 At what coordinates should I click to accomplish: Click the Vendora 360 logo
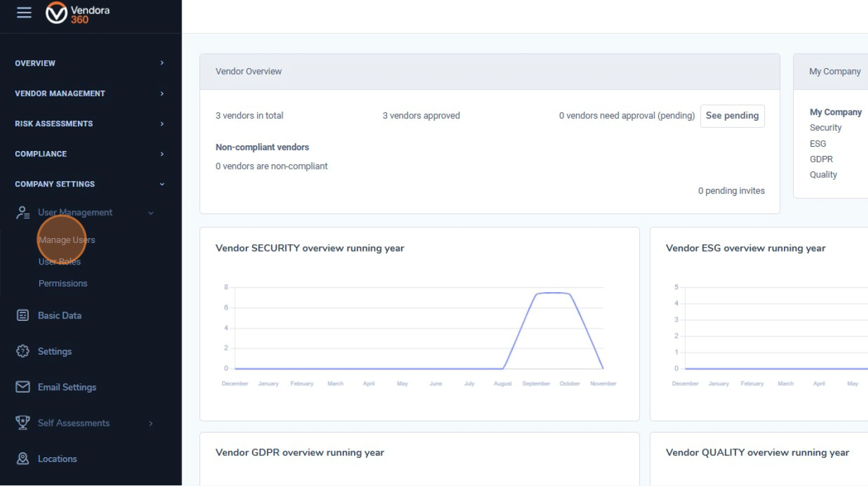(77, 13)
